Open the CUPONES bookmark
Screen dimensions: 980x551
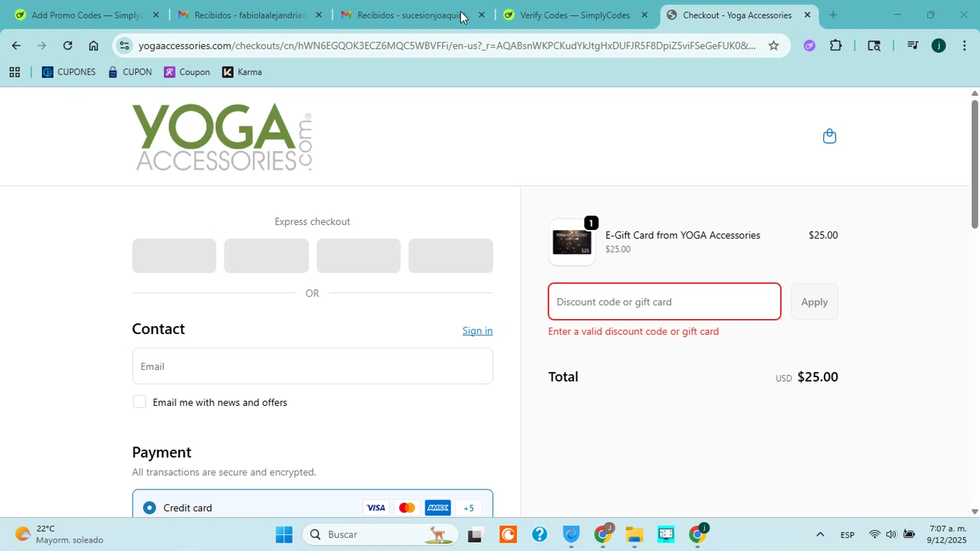point(69,73)
